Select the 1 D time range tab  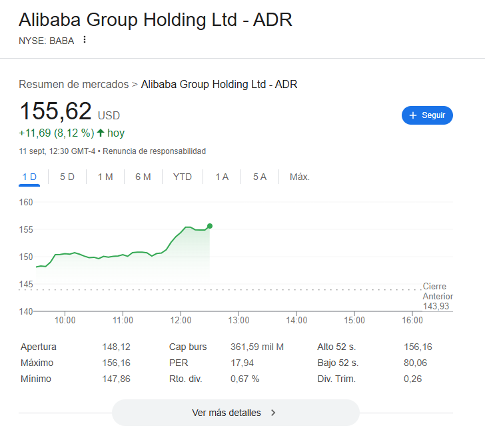pyautogui.click(x=29, y=177)
